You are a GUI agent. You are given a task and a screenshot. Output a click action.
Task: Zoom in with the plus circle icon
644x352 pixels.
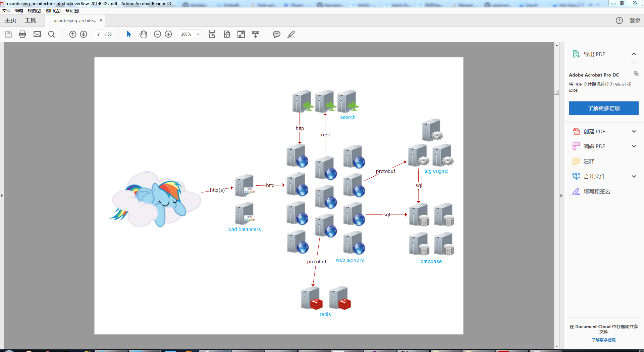click(168, 34)
